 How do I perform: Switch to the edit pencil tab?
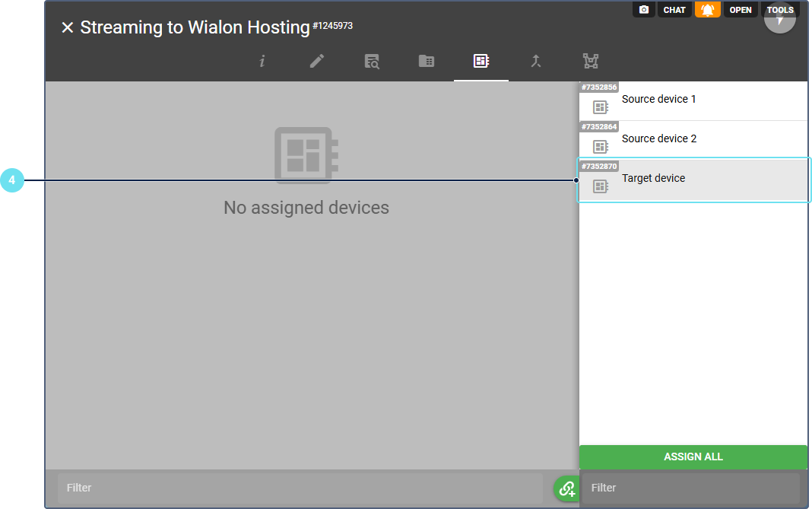tap(317, 62)
